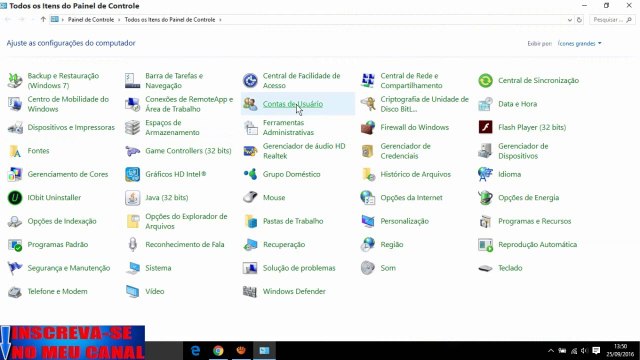Viewport: 640px width, 360px height.
Task: Expand chevron after Todos os Itens breadcrumb
Action: [220, 20]
